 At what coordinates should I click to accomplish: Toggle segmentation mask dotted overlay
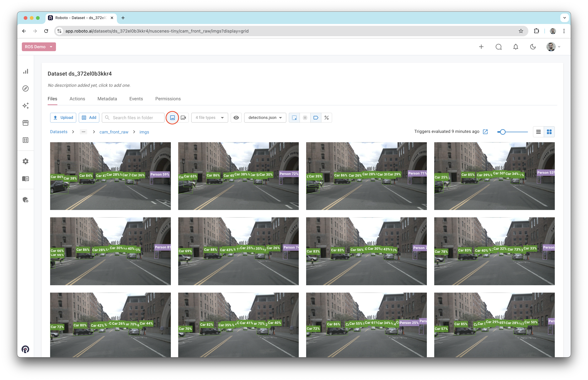305,118
